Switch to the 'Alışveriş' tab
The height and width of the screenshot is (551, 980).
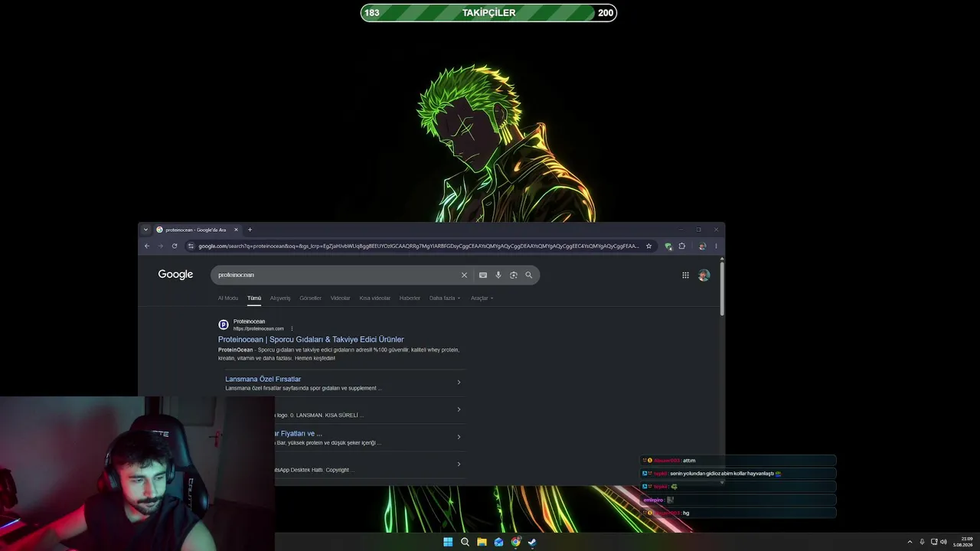point(280,298)
